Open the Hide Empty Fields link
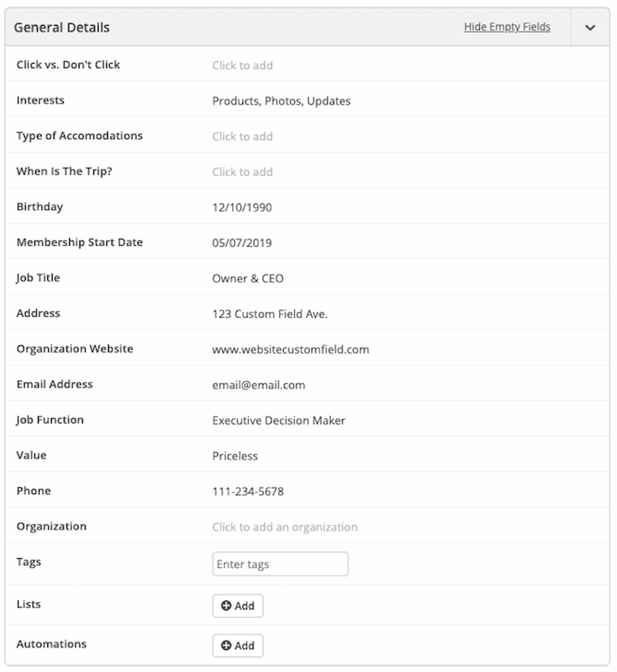 click(507, 27)
